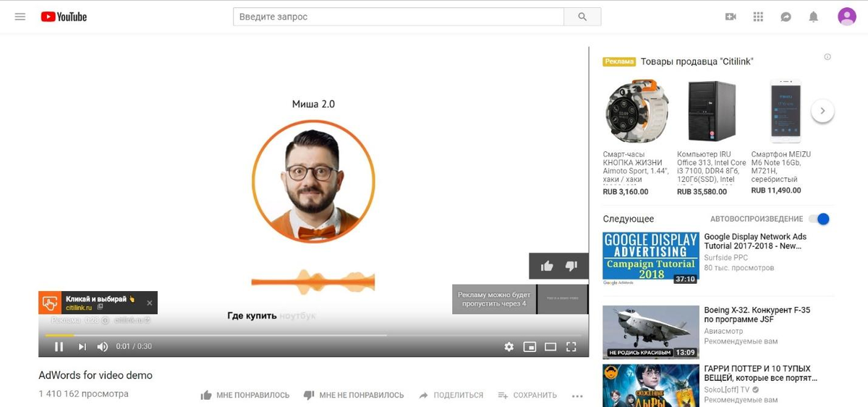Open the hamburger guide menu
This screenshot has width=868, height=407.
coord(20,17)
